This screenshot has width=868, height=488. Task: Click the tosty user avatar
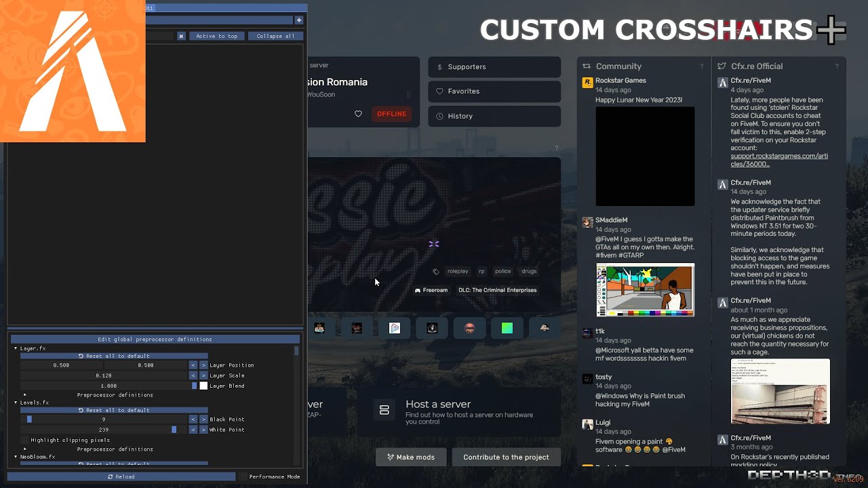coord(587,379)
